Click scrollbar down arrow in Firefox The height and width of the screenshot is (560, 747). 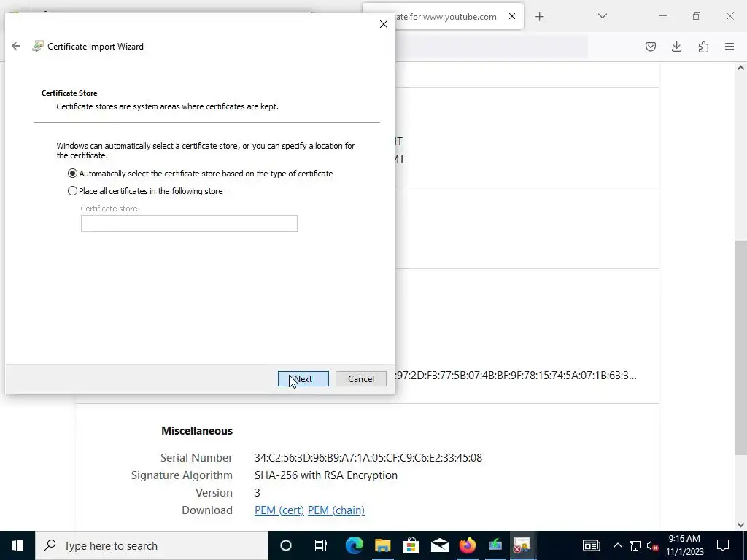[740, 525]
